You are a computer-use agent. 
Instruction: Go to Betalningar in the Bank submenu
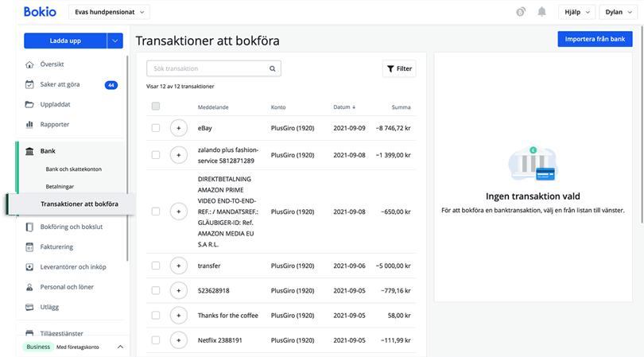click(x=60, y=186)
